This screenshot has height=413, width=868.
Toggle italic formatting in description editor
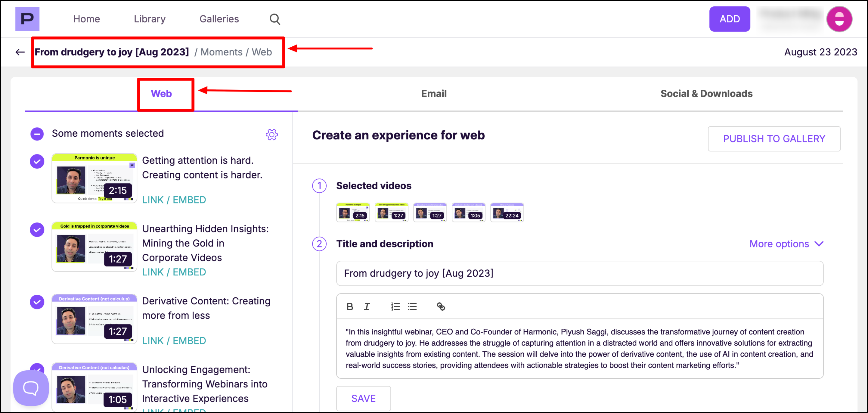[367, 306]
